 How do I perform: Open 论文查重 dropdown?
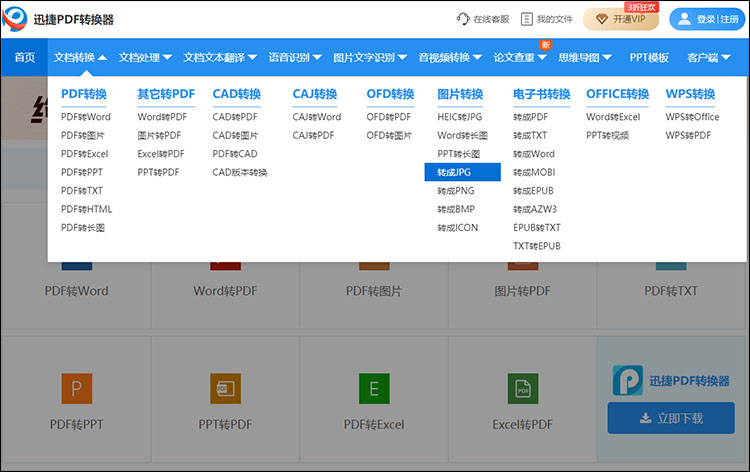[x=519, y=57]
